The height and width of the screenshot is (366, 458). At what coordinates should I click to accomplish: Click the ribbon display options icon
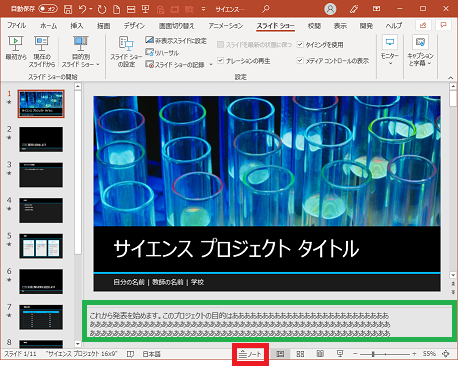(x=376, y=9)
